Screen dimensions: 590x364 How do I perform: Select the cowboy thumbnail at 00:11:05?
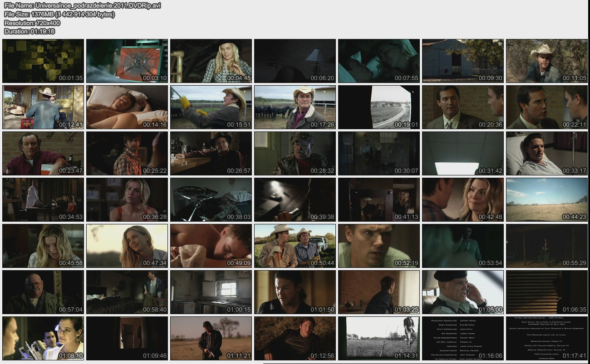[547, 61]
